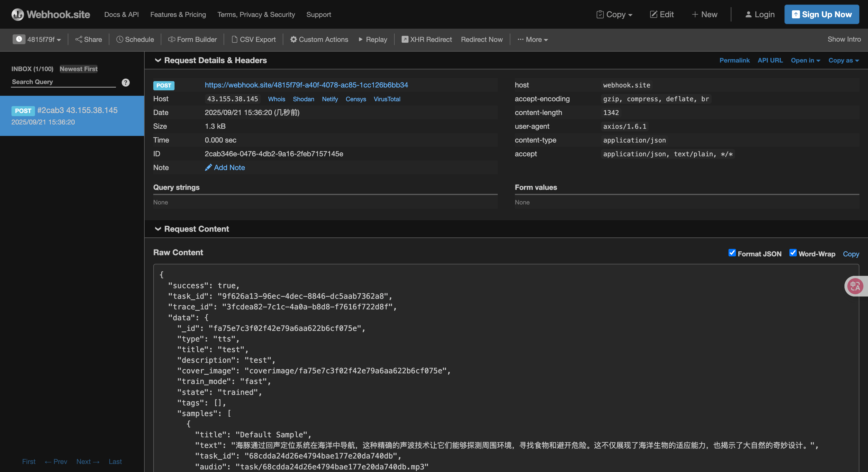
Task: Collapse Request Details & Headers section
Action: pos(158,60)
